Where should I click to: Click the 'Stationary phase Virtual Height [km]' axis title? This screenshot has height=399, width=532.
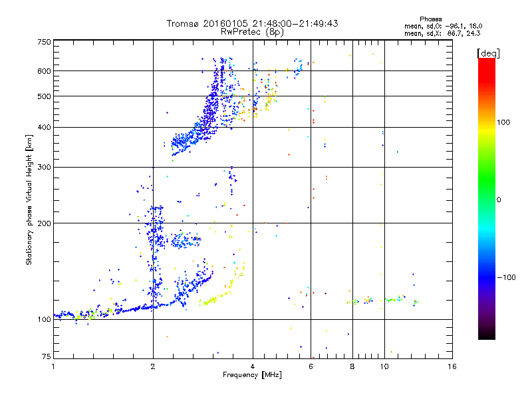(29, 200)
